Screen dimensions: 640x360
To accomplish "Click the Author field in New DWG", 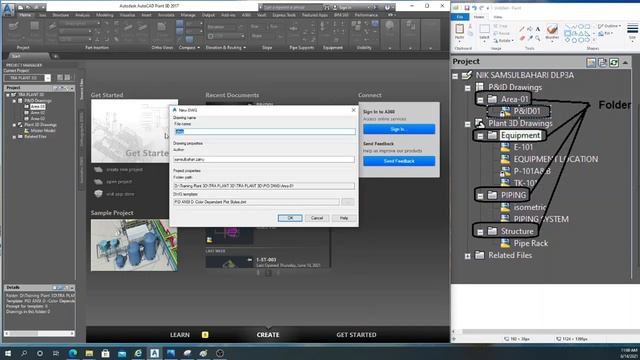I will (264, 160).
